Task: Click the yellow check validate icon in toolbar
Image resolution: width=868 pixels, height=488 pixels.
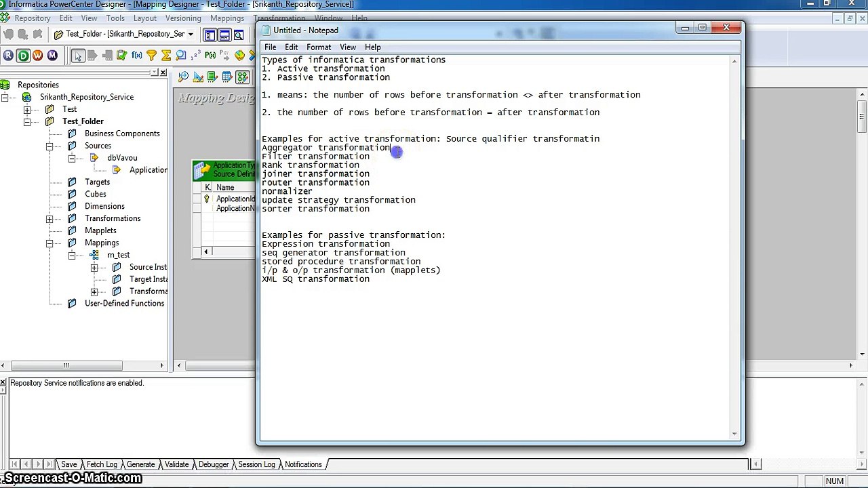Action: pos(122,56)
